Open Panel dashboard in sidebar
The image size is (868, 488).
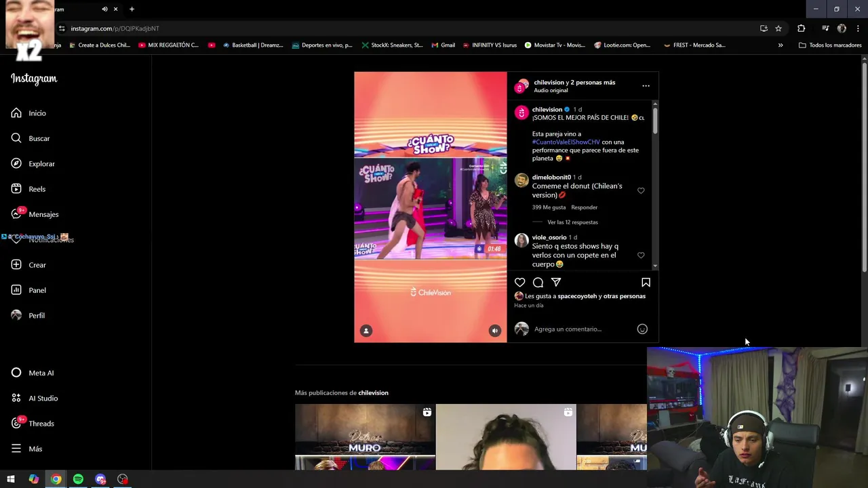tap(28, 290)
